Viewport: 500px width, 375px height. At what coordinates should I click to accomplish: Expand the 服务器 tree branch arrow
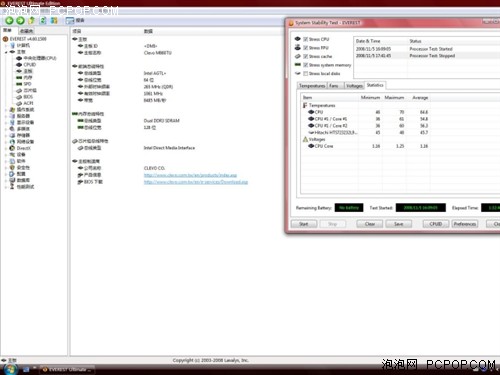(x=6, y=116)
